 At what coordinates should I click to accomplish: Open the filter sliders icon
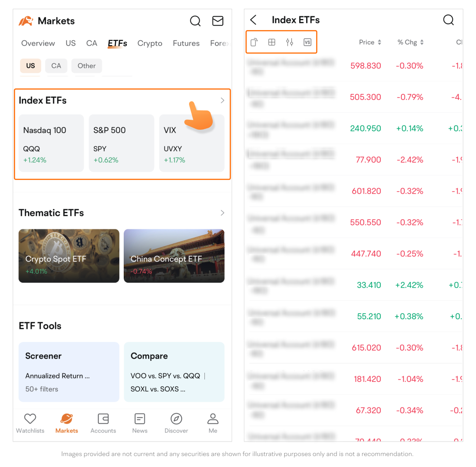pyautogui.click(x=290, y=42)
